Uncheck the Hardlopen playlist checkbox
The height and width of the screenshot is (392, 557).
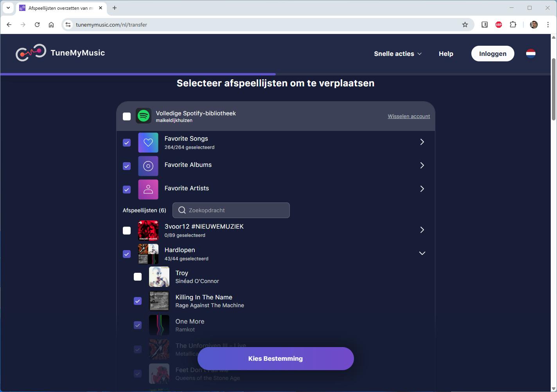coord(127,254)
